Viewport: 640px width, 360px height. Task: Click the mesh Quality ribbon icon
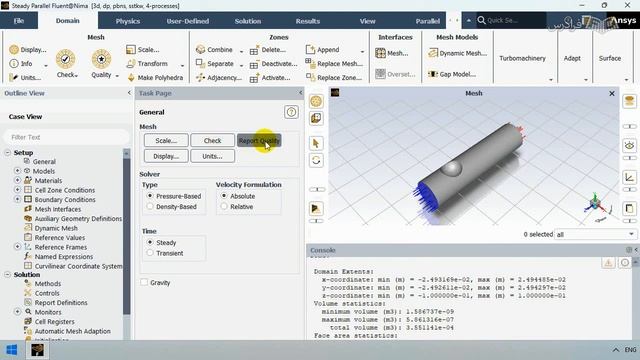101,59
